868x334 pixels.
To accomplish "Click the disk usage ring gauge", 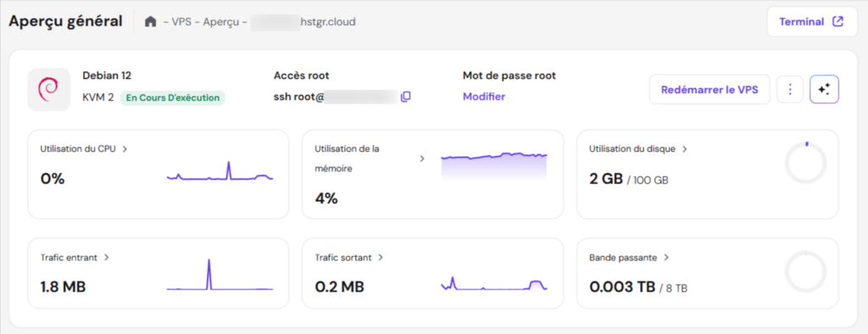I will coord(805,163).
